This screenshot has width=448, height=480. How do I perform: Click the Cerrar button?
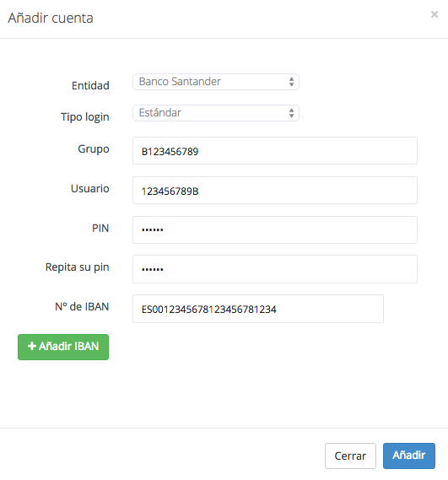(350, 456)
